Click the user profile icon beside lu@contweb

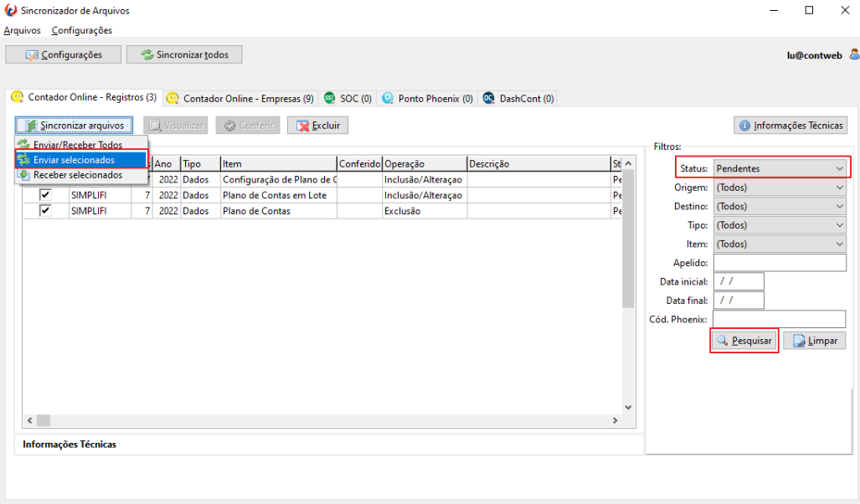coord(854,54)
